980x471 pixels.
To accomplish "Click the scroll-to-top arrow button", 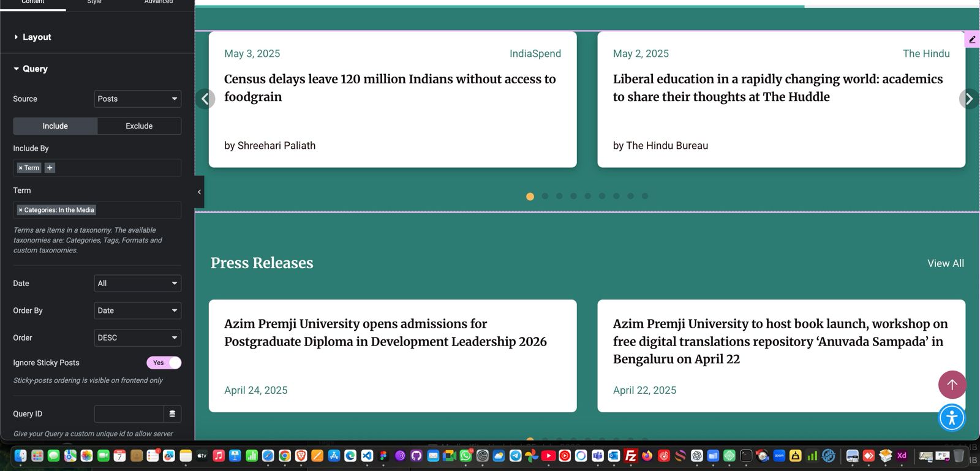I will (952, 385).
